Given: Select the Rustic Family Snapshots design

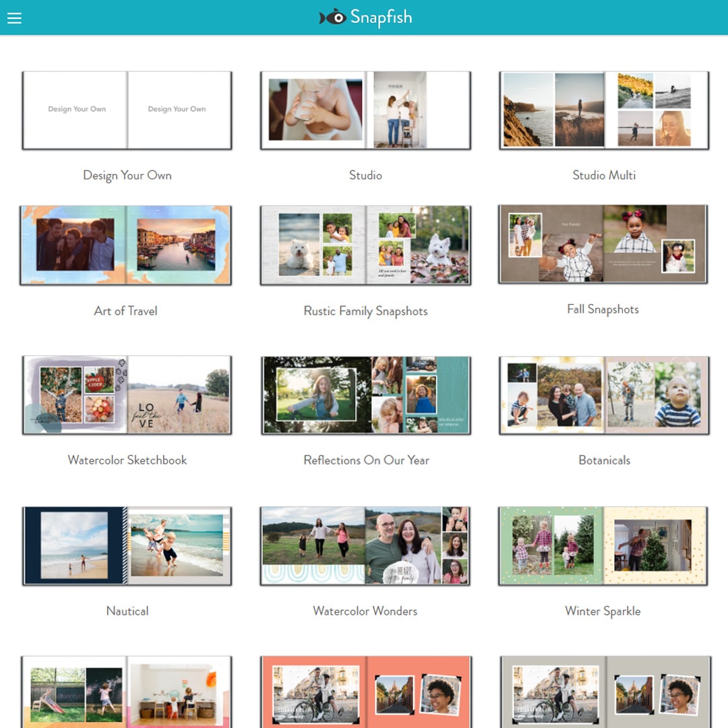Looking at the screenshot, I should 365,245.
